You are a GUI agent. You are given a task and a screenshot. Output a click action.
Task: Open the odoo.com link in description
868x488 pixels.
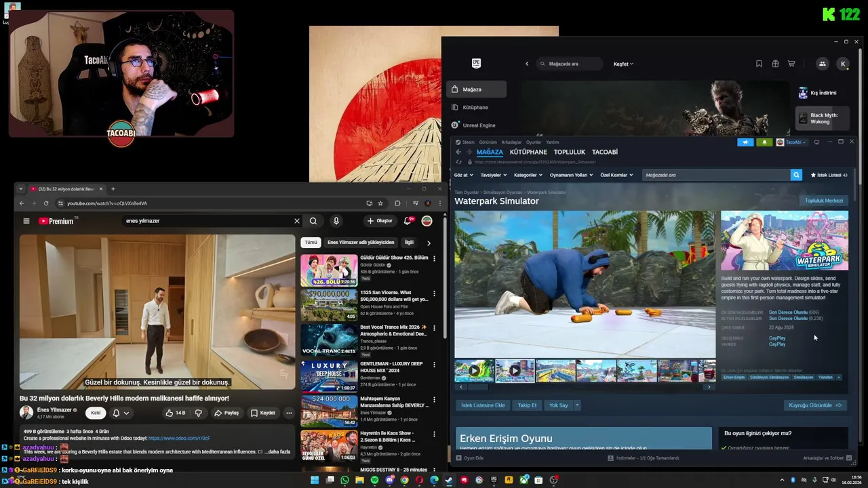point(179,439)
